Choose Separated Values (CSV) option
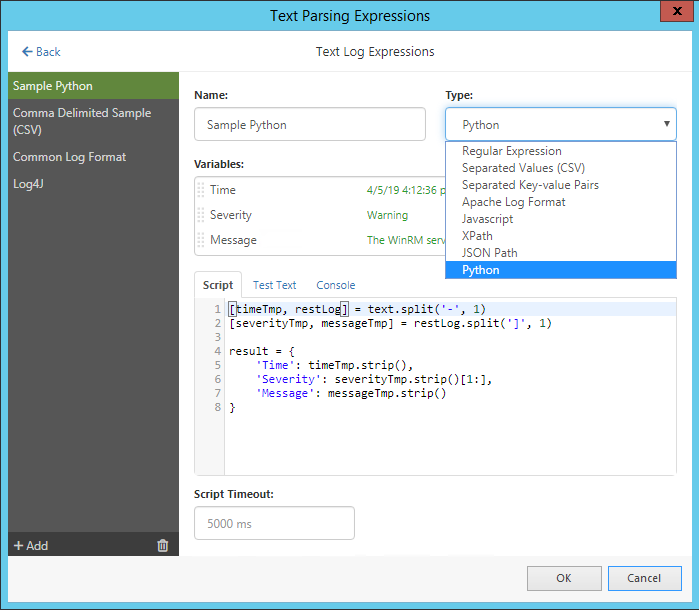The width and height of the screenshot is (699, 610). 561,168
